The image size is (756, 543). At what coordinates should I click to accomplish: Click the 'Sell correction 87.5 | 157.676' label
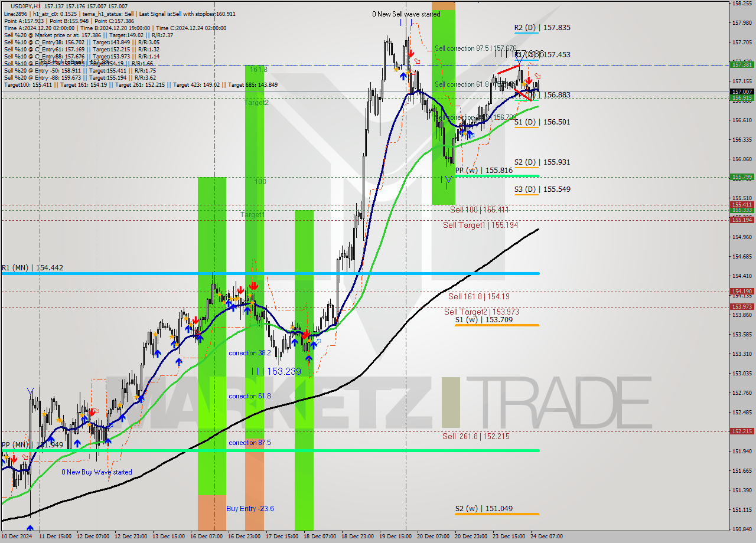(475, 48)
